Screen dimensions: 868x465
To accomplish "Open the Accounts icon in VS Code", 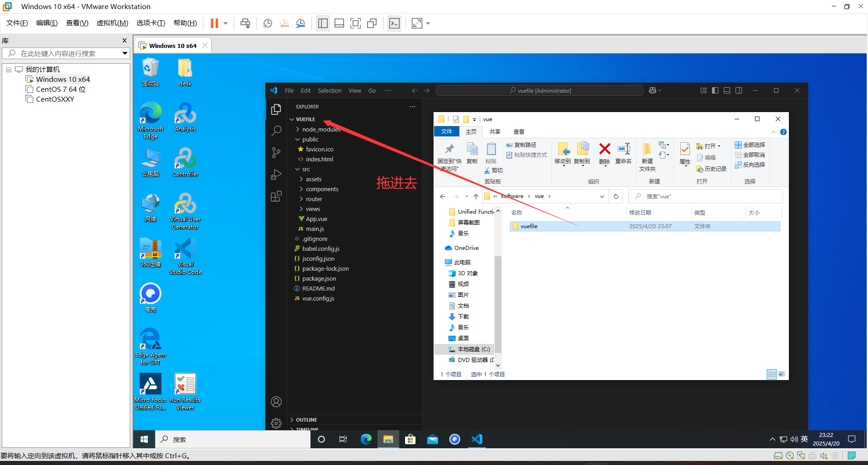I will [x=276, y=402].
